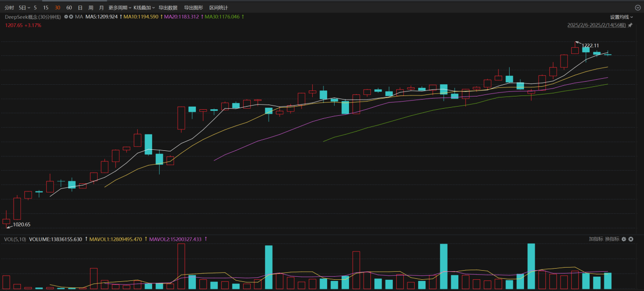The image size is (644, 291).
Task: Open the 设置均线 dropdown
Action: [x=622, y=17]
